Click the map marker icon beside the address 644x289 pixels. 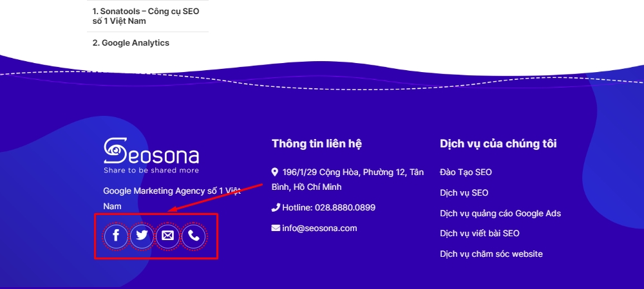[x=275, y=172]
